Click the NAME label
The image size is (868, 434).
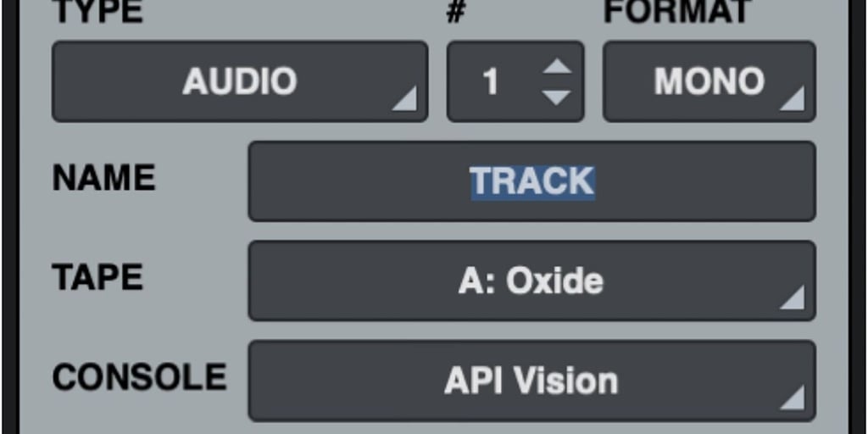pos(104,178)
